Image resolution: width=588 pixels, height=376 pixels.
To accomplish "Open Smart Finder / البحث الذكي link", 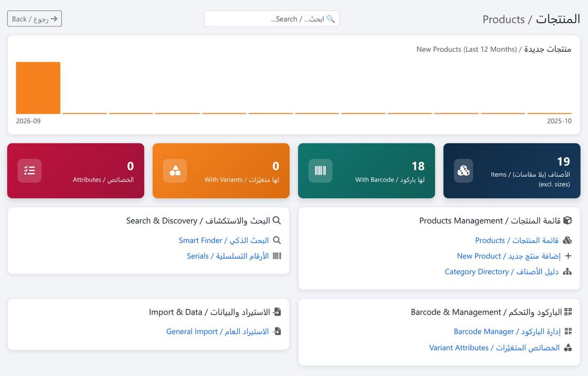I will pos(224,240).
